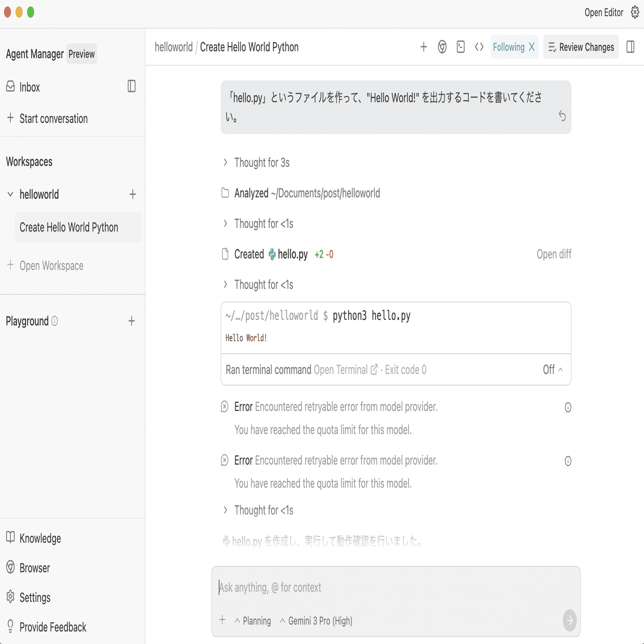Viewport: 644px width, 644px height.
Task: Open the terminal icon in the header
Action: coord(460,47)
